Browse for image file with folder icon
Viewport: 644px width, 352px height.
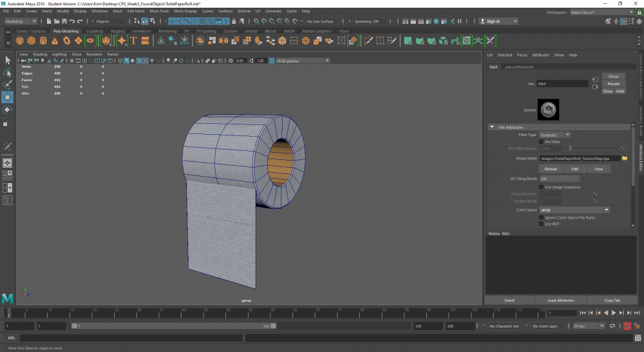[x=625, y=158]
